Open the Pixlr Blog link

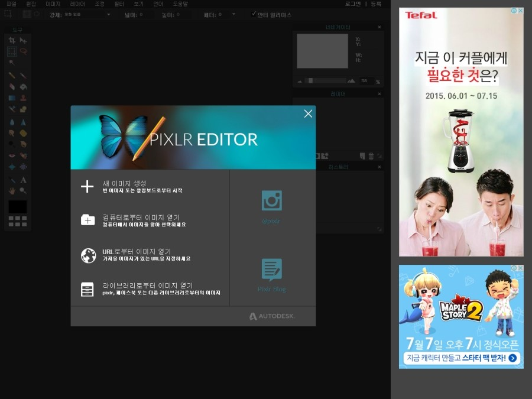pos(272,275)
